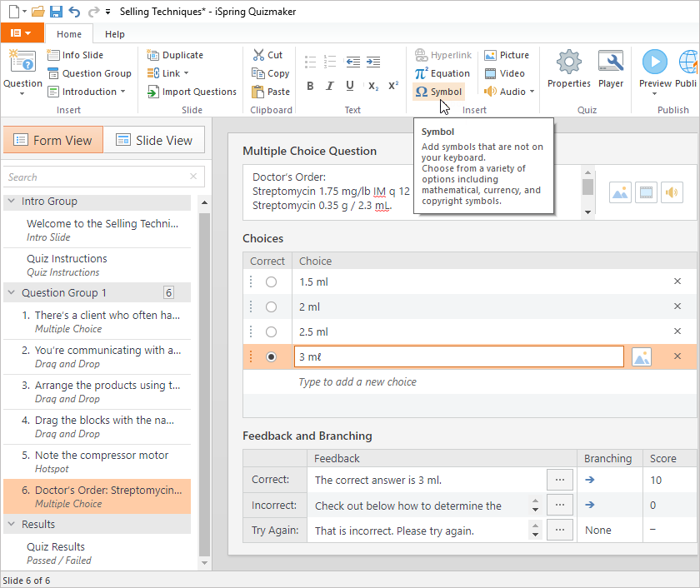The height and width of the screenshot is (588, 700).
Task: Switch to the Help ribbon tab
Action: 115,34
